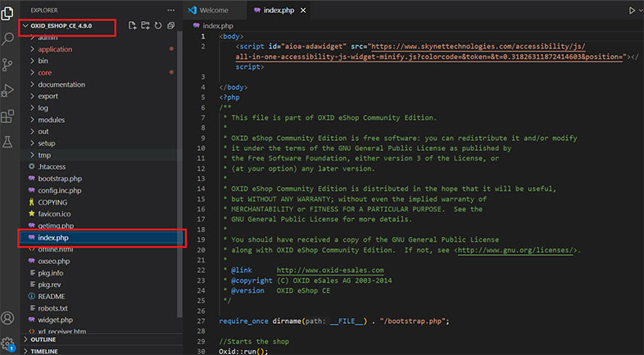This screenshot has width=644, height=355.
Task: Open the Testing flask icon view
Action: (9, 143)
